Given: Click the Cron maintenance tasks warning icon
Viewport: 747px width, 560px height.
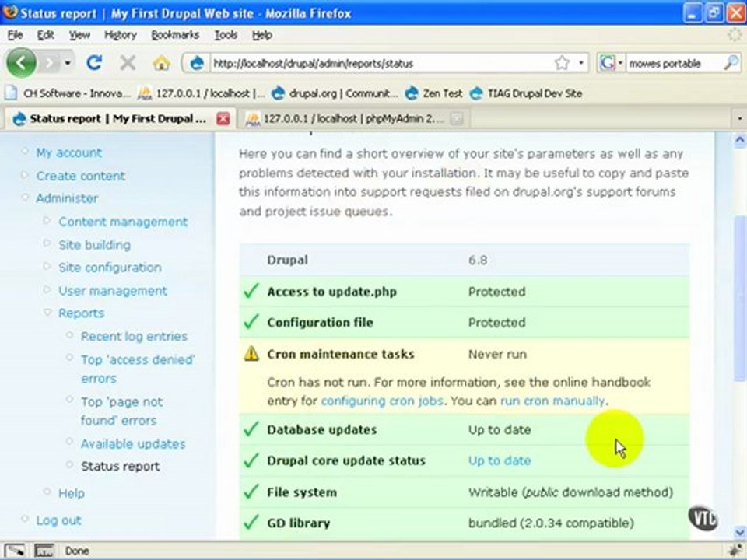Looking at the screenshot, I should (251, 353).
